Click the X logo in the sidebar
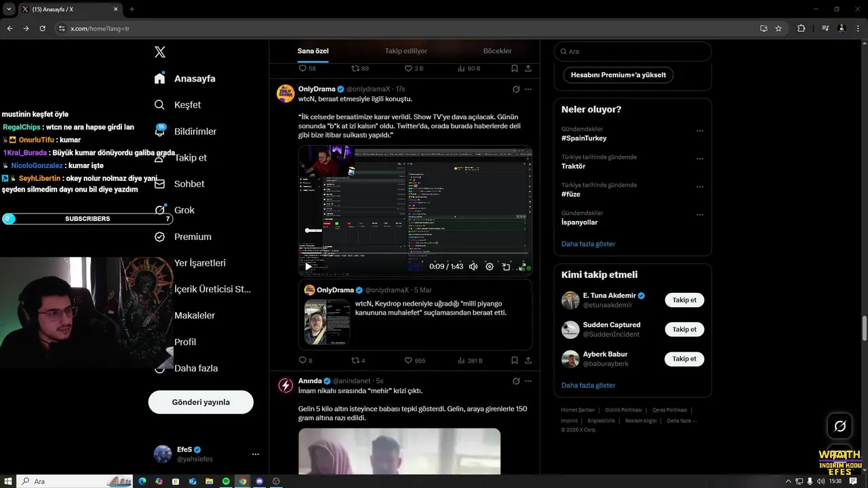Screen dimensions: 868x488 (x=160, y=52)
